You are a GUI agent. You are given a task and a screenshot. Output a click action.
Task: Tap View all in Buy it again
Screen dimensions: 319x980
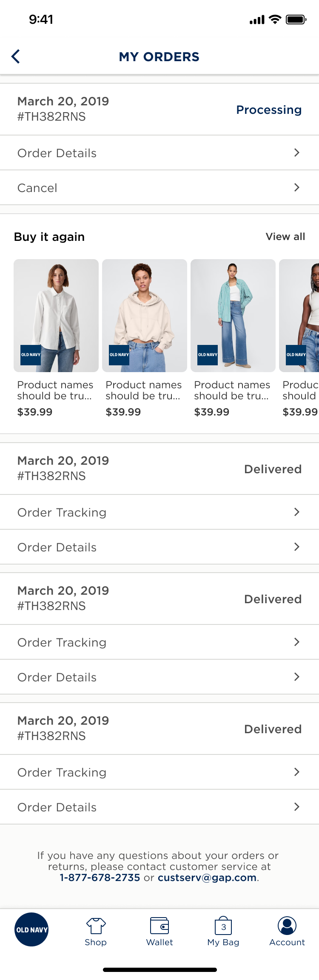coord(285,237)
